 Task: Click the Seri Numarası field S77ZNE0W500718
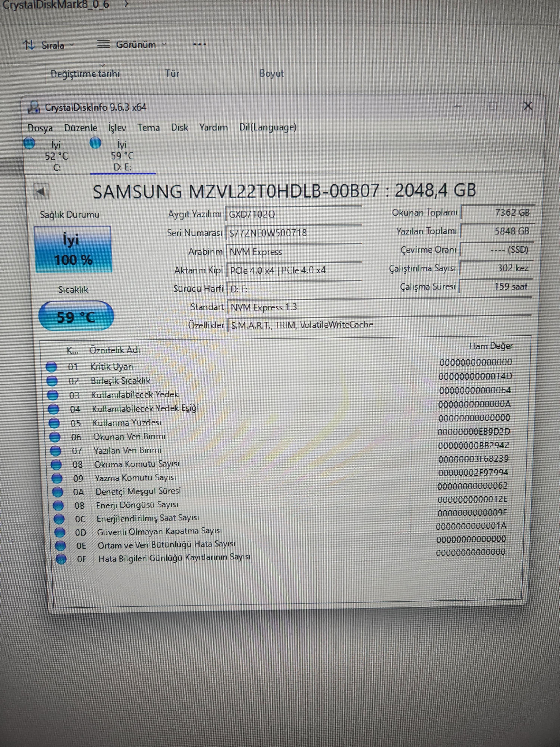coord(293,233)
